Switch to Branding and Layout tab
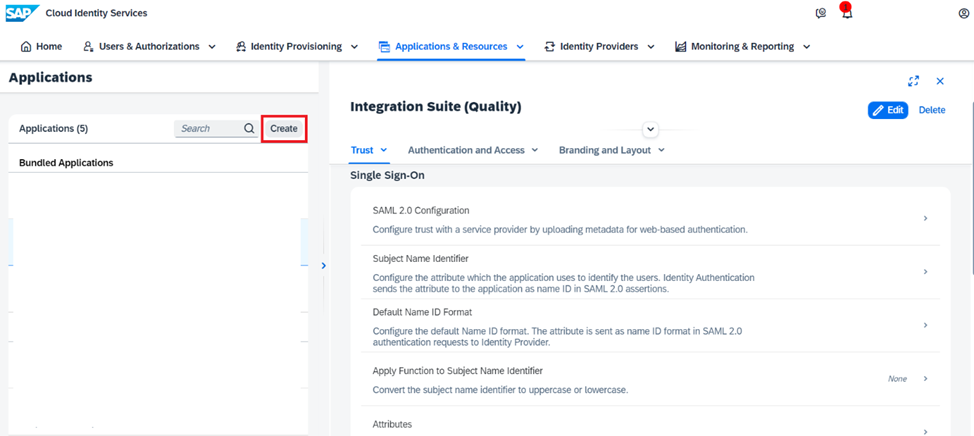This screenshot has width=974, height=436. [x=605, y=150]
